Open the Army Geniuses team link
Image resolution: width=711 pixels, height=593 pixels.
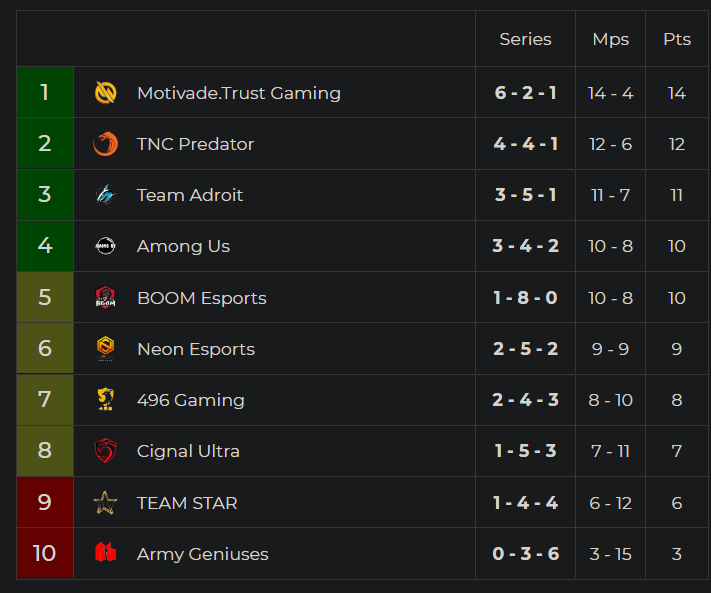(202, 554)
